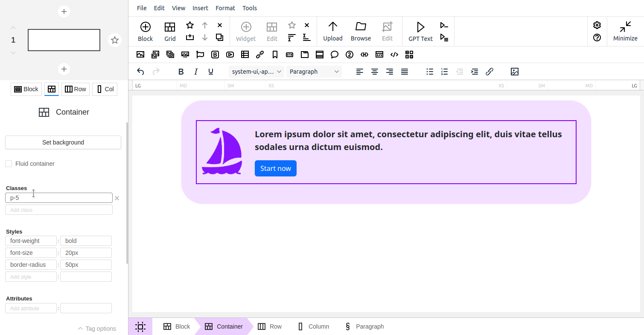Center align the text
The height and width of the screenshot is (335, 644).
374,72
